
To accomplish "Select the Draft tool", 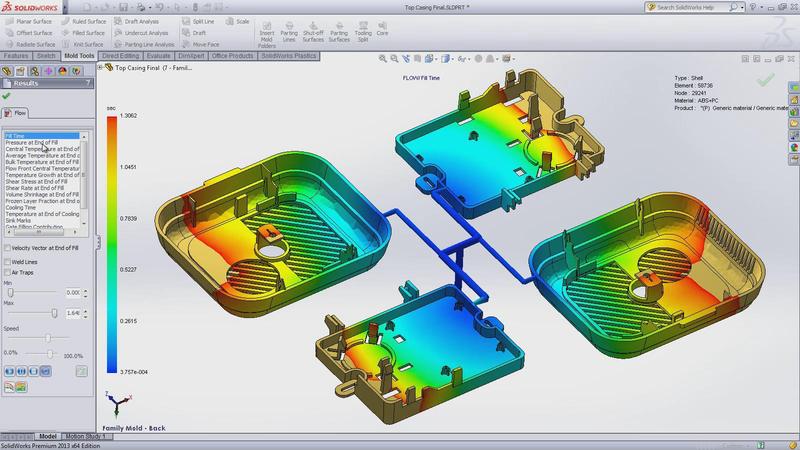I will [194, 33].
